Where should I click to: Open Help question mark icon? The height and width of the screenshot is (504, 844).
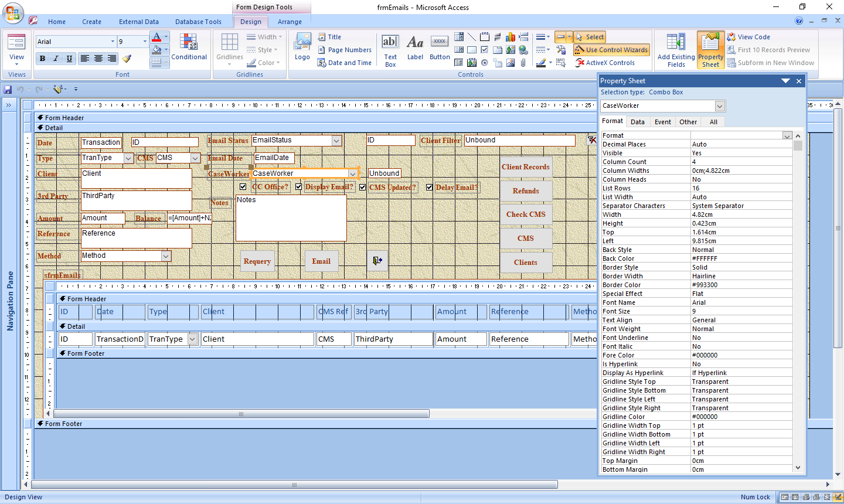(799, 21)
